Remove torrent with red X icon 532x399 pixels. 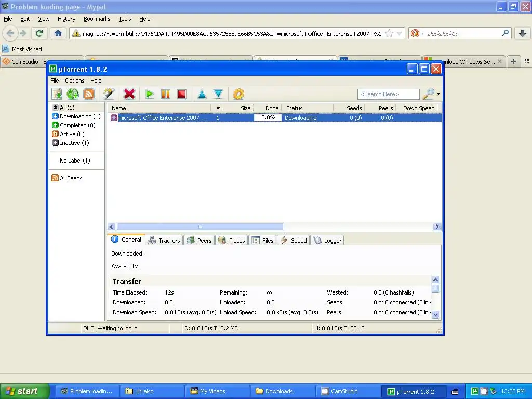pos(129,94)
